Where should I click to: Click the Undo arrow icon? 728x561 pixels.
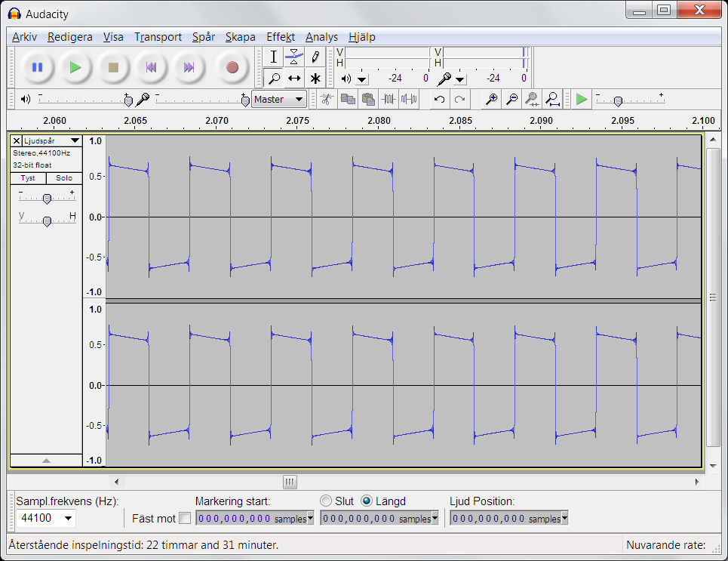point(439,99)
